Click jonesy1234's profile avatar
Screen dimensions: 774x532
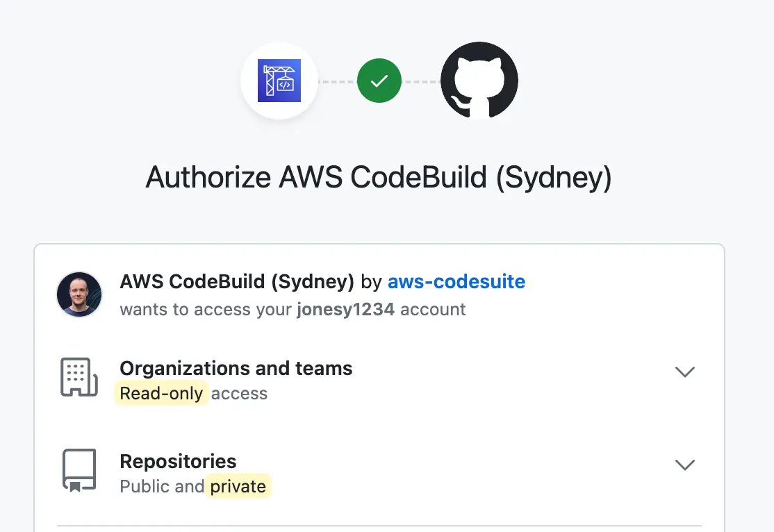click(x=79, y=294)
